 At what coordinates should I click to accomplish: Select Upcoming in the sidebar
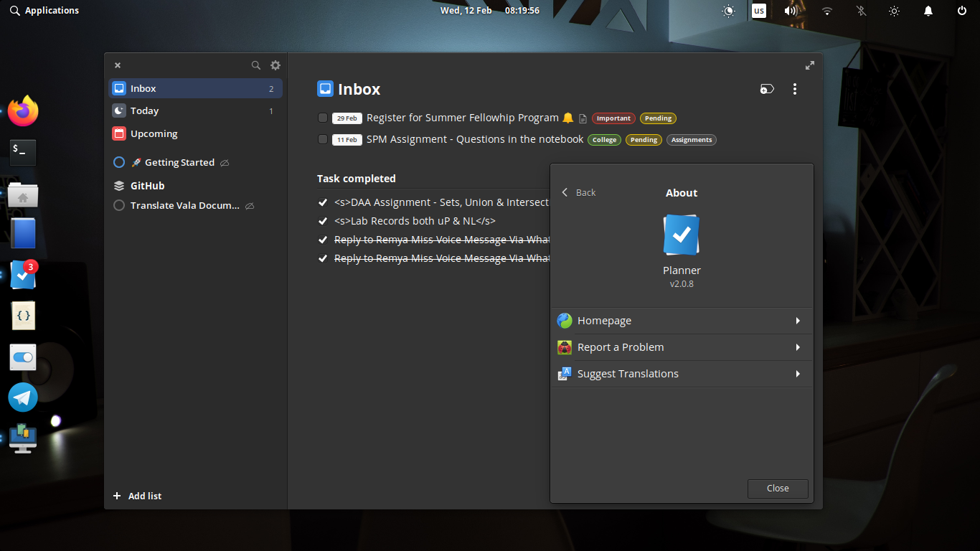195,133
